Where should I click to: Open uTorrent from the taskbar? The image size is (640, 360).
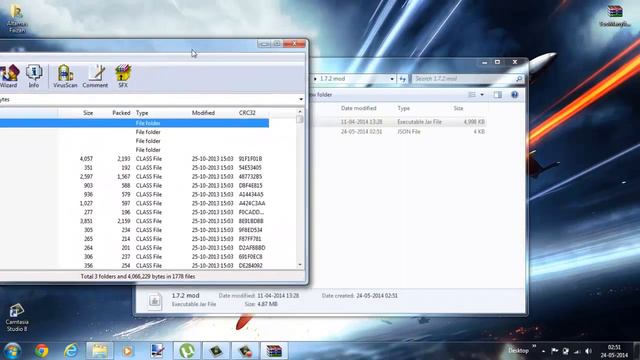point(187,351)
